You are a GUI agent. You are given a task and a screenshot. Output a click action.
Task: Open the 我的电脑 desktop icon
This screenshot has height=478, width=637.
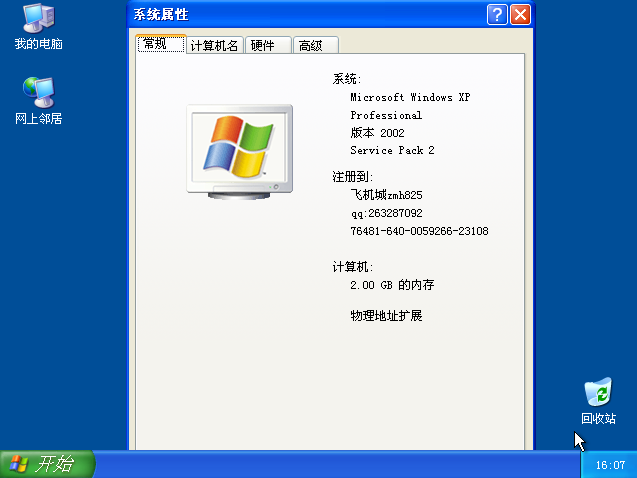[x=39, y=27]
